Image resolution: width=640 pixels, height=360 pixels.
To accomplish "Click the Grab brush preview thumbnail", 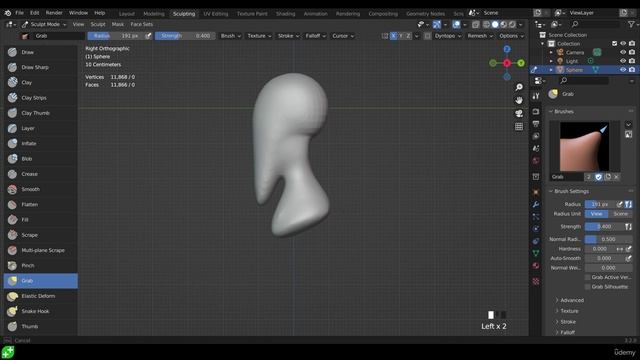I will 584,147.
